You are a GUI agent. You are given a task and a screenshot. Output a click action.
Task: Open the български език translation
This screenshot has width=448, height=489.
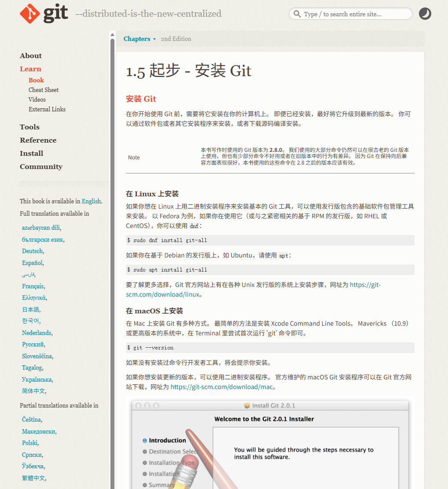point(42,239)
